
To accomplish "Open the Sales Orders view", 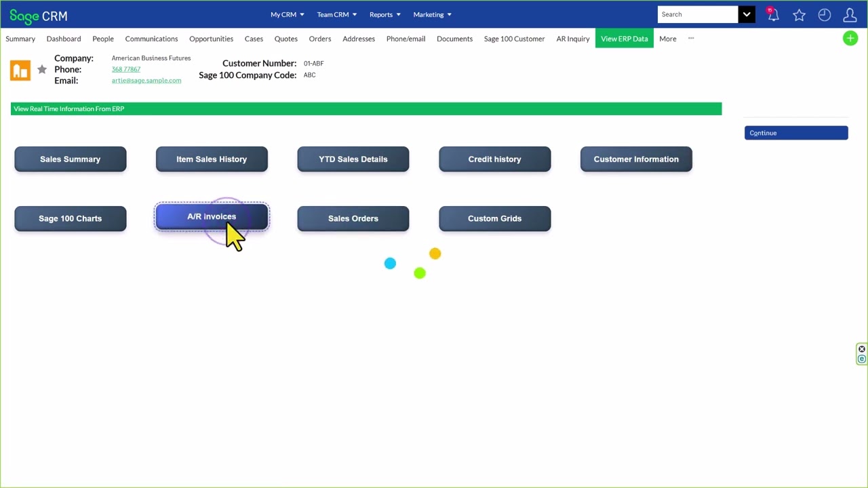I will [353, 218].
